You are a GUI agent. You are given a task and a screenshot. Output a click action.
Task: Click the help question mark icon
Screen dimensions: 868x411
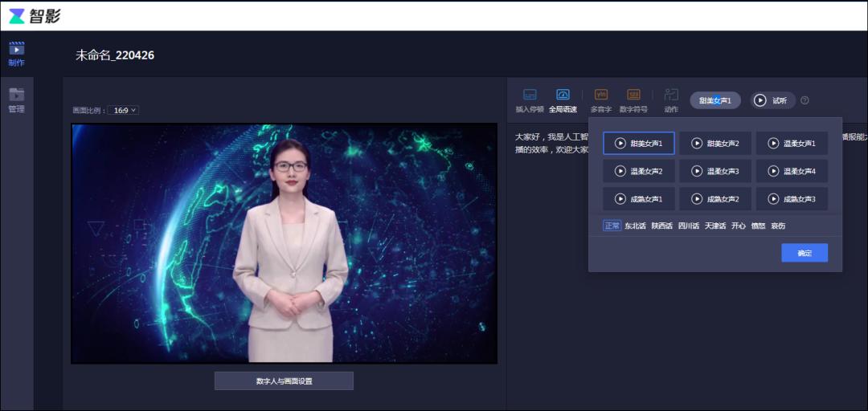point(805,100)
